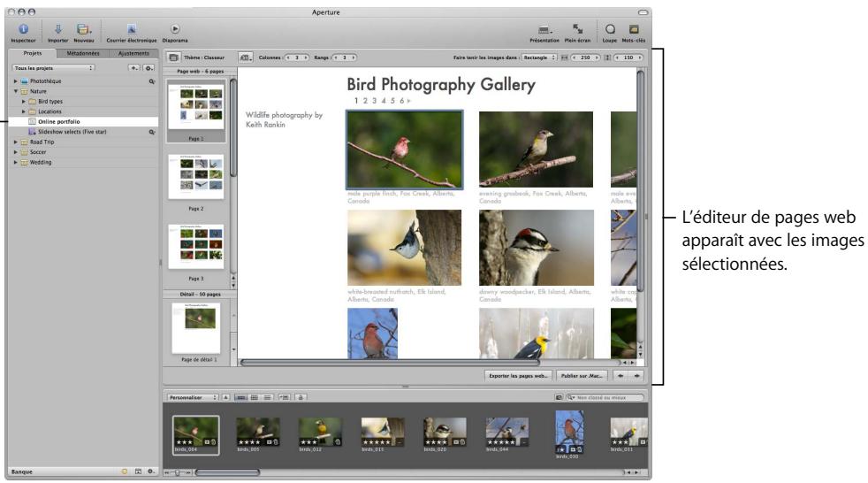Click Publier sur .Mac button
The width and height of the screenshot is (868, 483).
(x=582, y=376)
